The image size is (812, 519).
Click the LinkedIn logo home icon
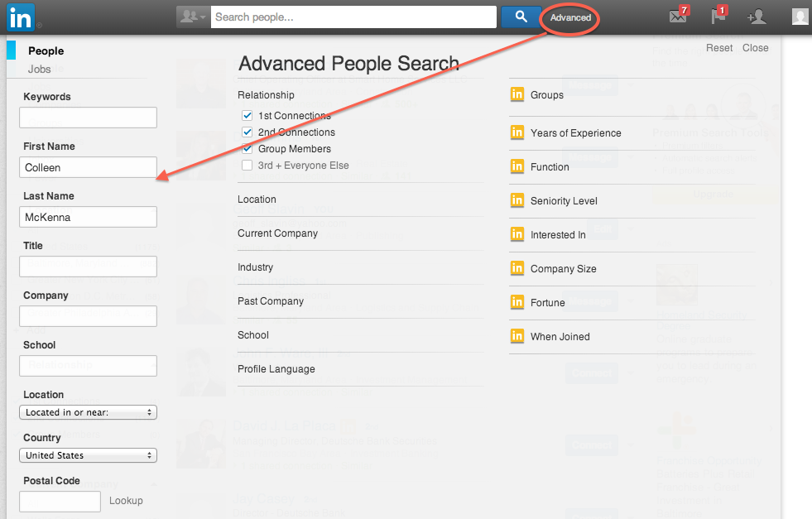(x=21, y=17)
